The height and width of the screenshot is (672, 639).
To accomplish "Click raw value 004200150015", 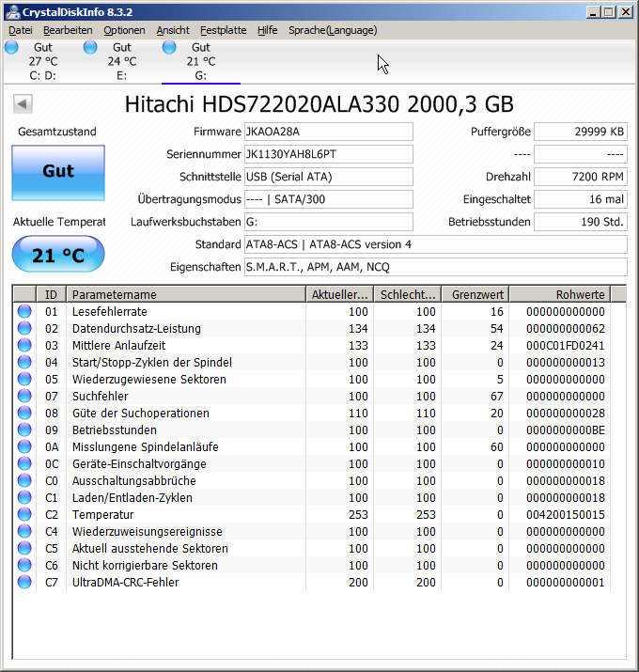I will point(566,515).
